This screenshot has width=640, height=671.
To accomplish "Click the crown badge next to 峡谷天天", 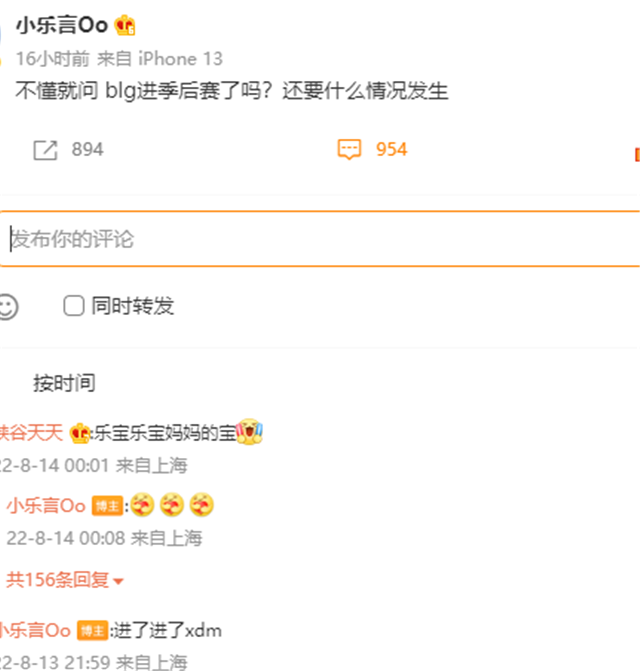I will point(80,433).
